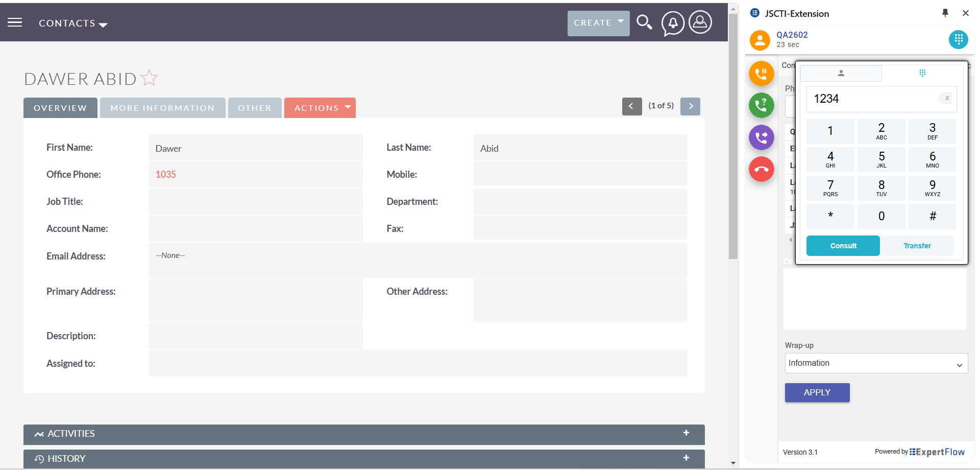Image resolution: width=980 pixels, height=470 pixels.
Task: Expand the HISTORY section
Action: (685, 458)
